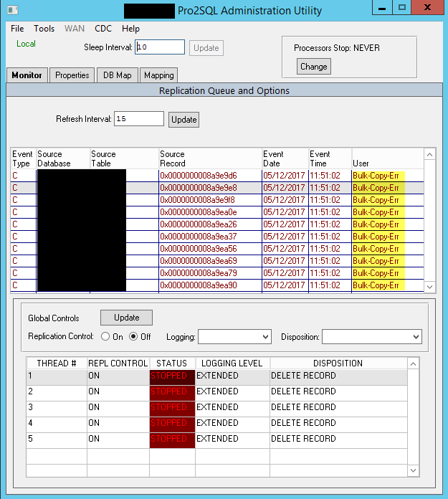This screenshot has height=499, width=448.
Task: Click the queue list scroll up arrow
Action: [429, 155]
